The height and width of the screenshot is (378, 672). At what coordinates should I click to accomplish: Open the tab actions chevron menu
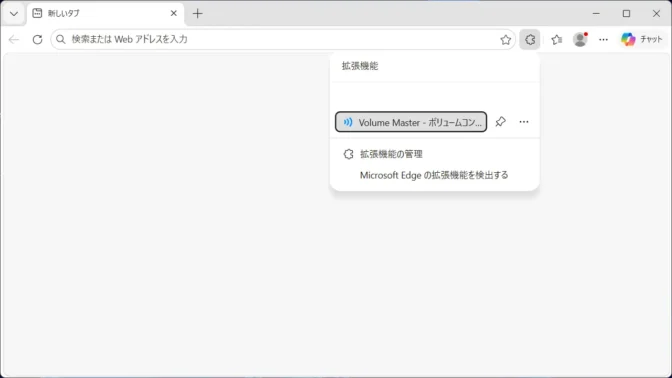[14, 14]
